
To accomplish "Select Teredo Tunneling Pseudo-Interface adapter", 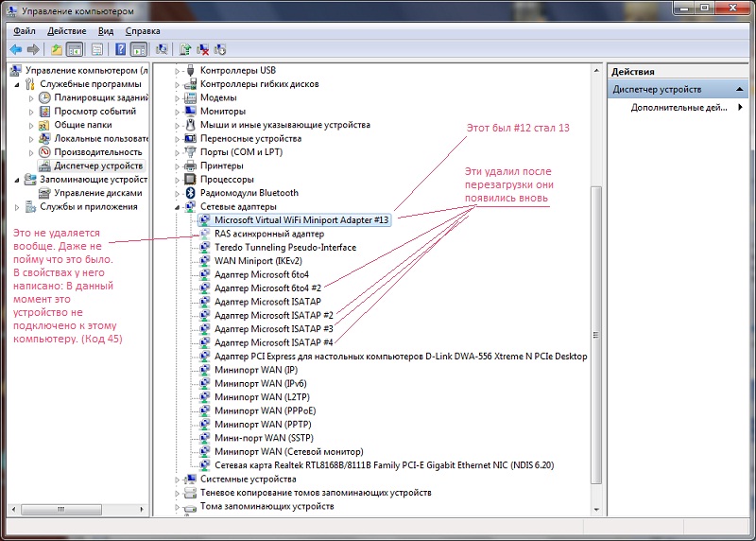I will coord(284,247).
